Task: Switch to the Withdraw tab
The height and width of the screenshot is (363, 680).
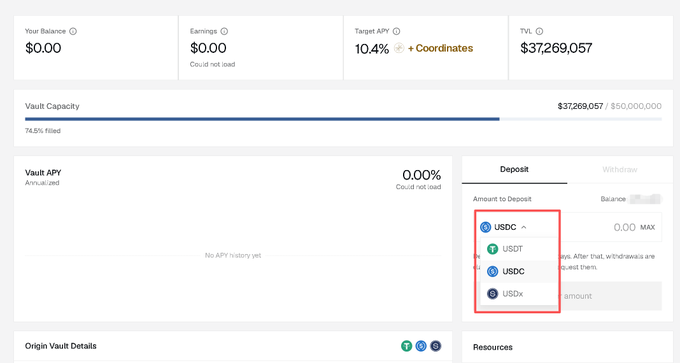Action: 620,170
